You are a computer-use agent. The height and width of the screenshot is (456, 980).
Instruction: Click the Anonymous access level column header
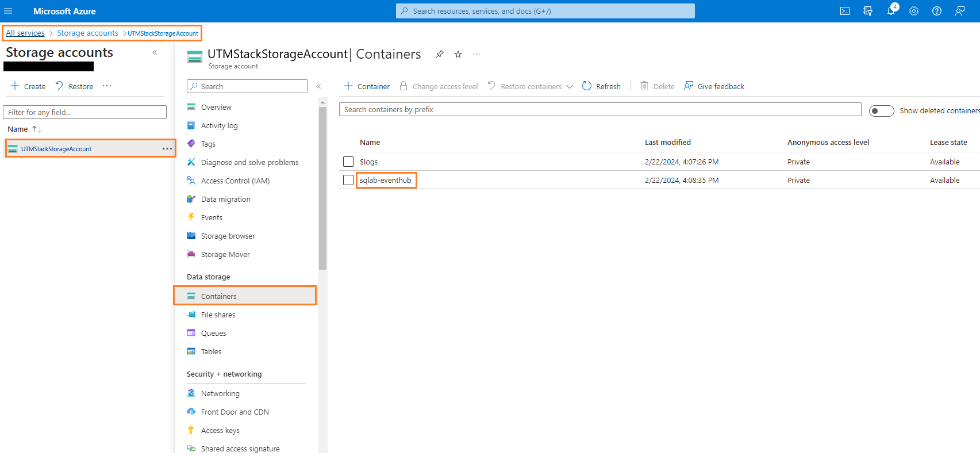click(828, 142)
